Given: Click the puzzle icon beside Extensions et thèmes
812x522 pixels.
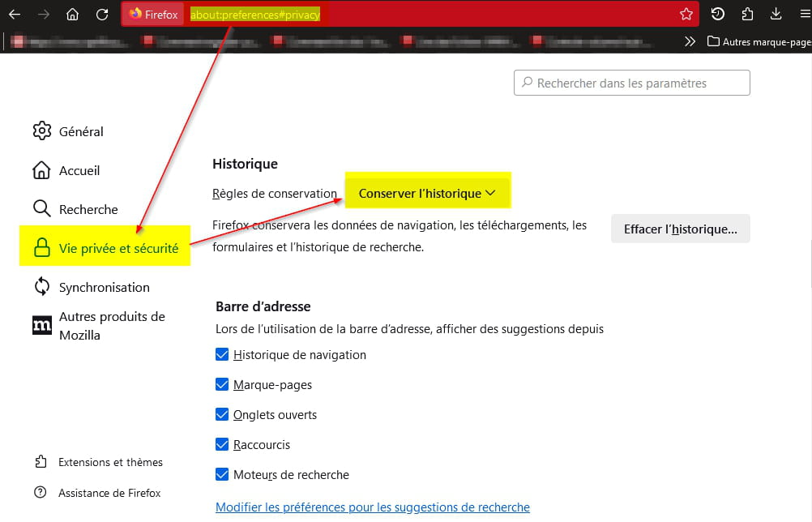Looking at the screenshot, I should 41,461.
